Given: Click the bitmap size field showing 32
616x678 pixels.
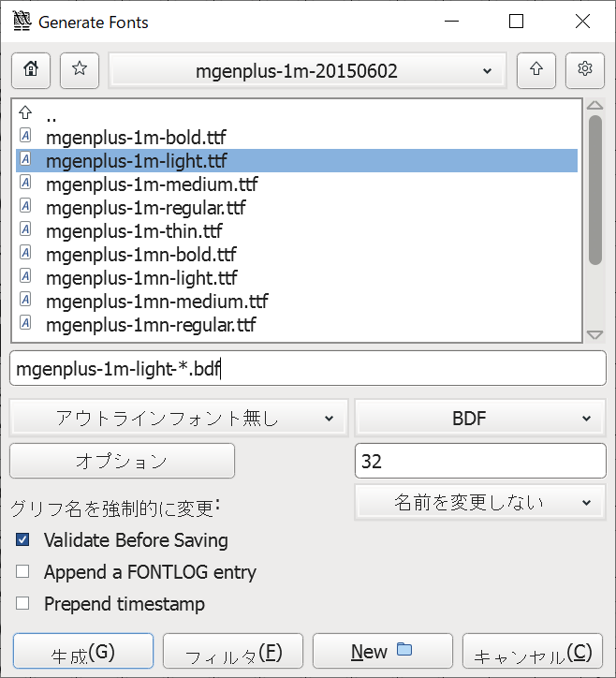Looking at the screenshot, I should [x=480, y=461].
